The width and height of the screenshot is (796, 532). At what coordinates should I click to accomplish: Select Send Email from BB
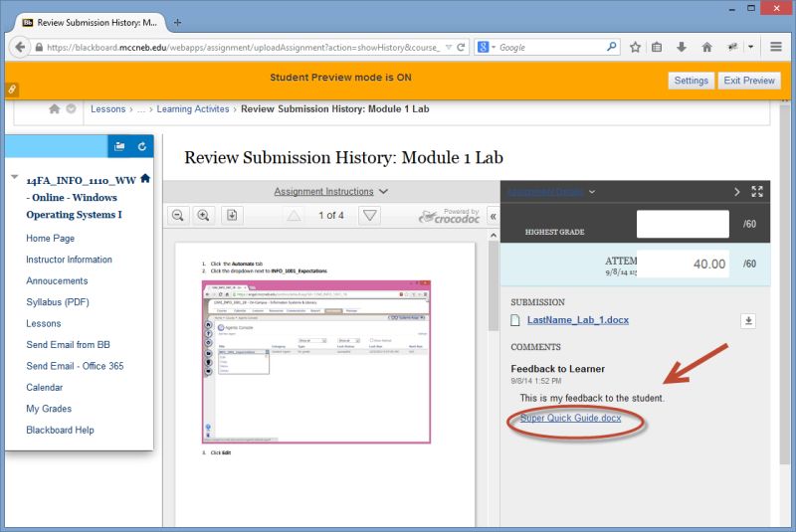click(68, 344)
